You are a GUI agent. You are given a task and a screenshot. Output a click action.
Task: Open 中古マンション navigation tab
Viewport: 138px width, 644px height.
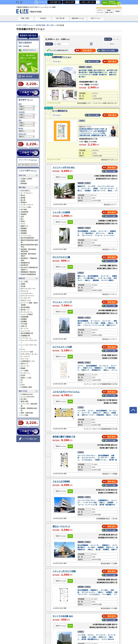coord(95,18)
